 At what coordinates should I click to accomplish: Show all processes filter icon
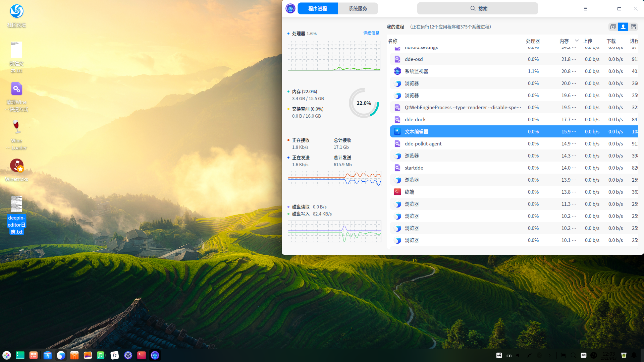[633, 27]
